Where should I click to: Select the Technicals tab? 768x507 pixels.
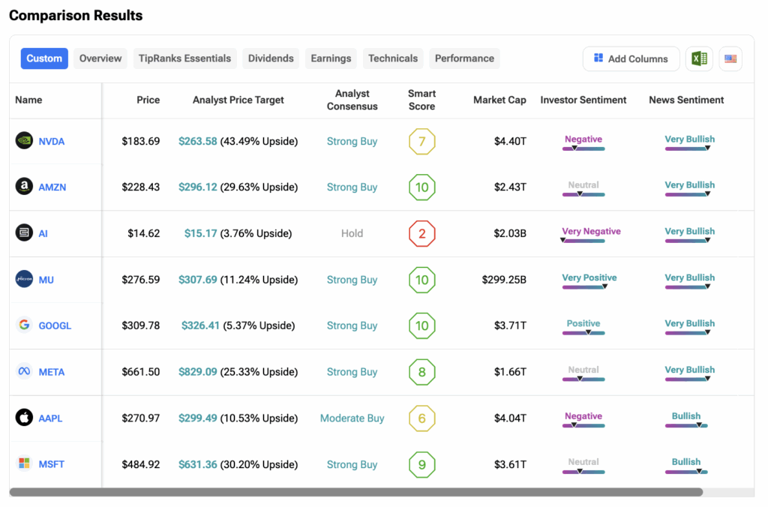[x=392, y=59]
